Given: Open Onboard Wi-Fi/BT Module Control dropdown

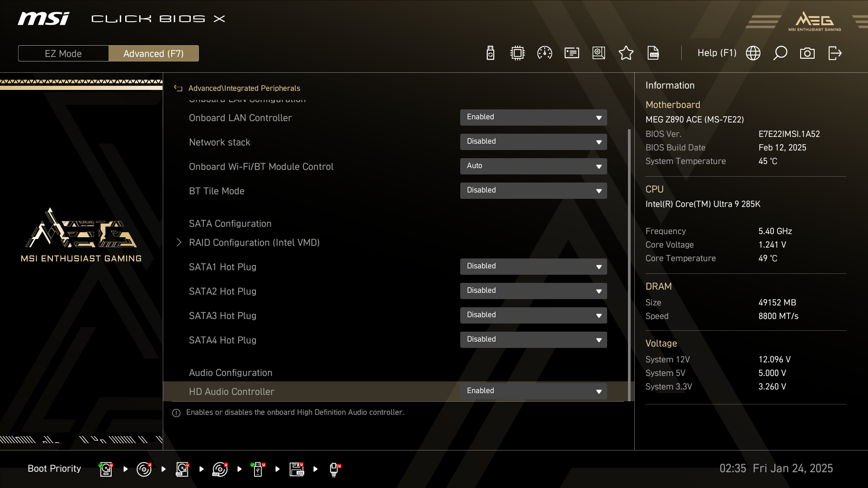Looking at the screenshot, I should click(533, 166).
